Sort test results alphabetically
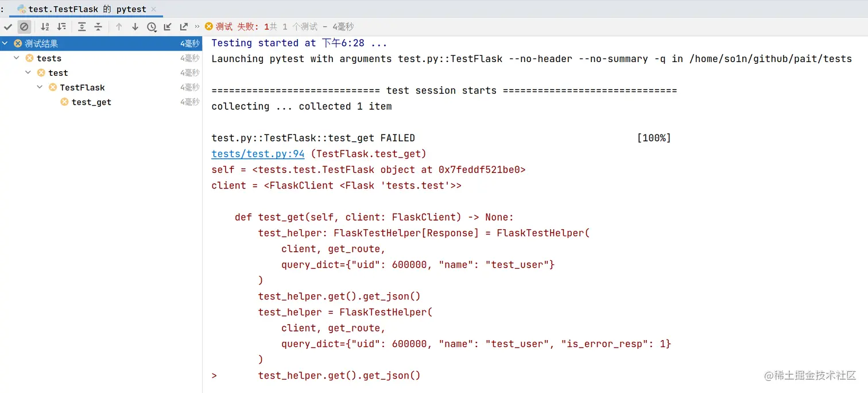 (x=45, y=26)
